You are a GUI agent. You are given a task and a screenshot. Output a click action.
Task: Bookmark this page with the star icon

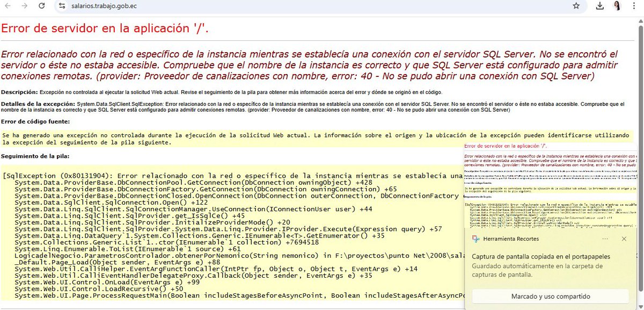[576, 6]
